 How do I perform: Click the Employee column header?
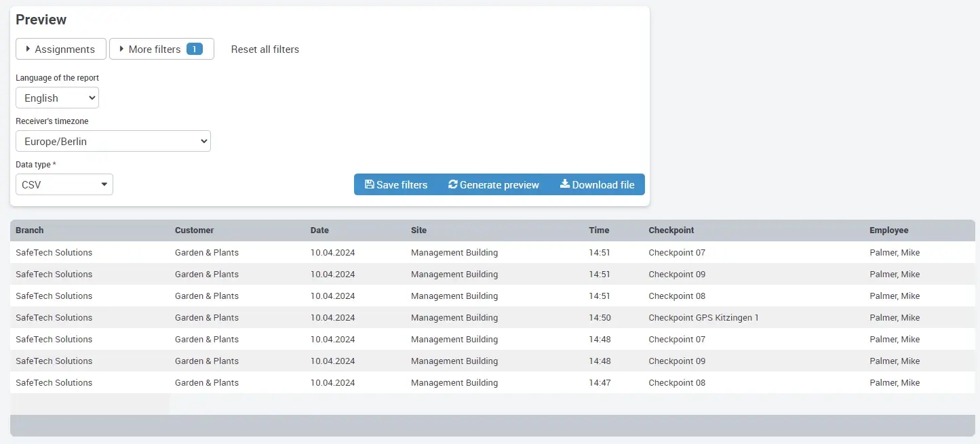click(888, 230)
